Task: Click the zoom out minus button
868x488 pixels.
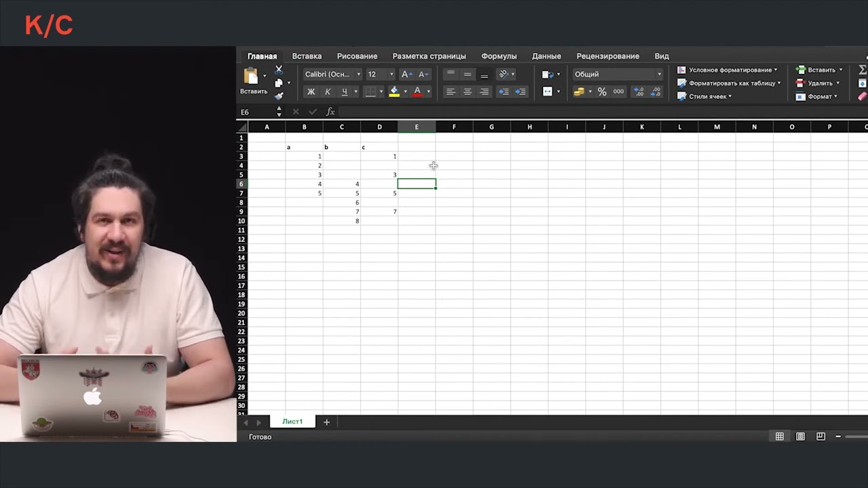Action: point(838,436)
